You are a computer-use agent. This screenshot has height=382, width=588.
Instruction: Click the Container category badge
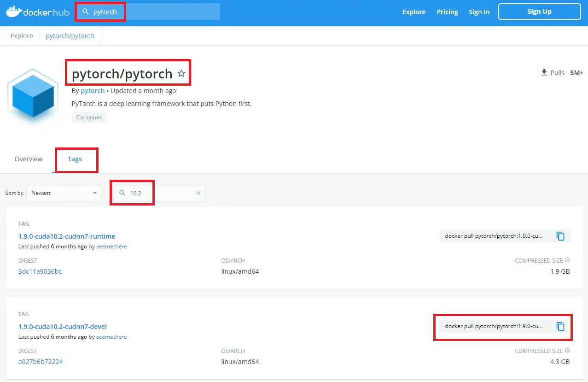[89, 118]
